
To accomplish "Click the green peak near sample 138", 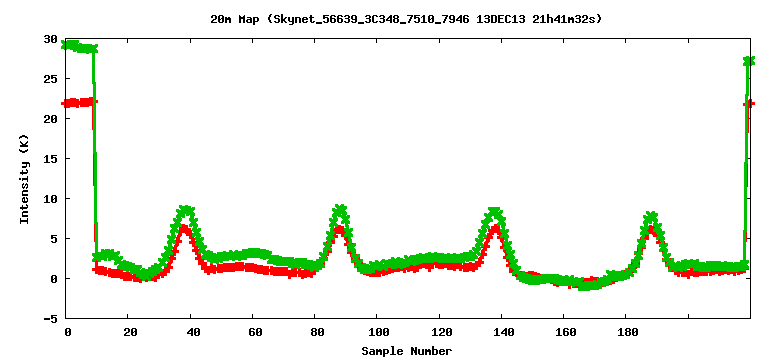I will pos(495,213).
